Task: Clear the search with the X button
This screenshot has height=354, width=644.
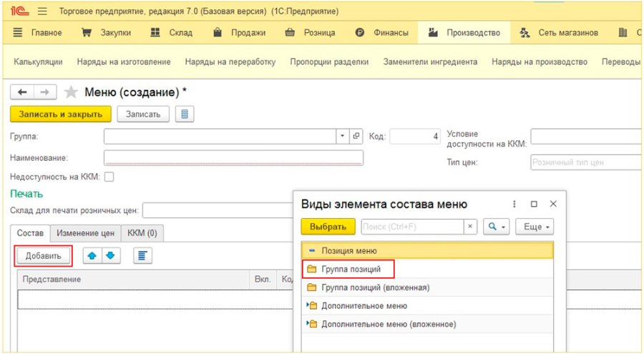Action: tap(470, 227)
